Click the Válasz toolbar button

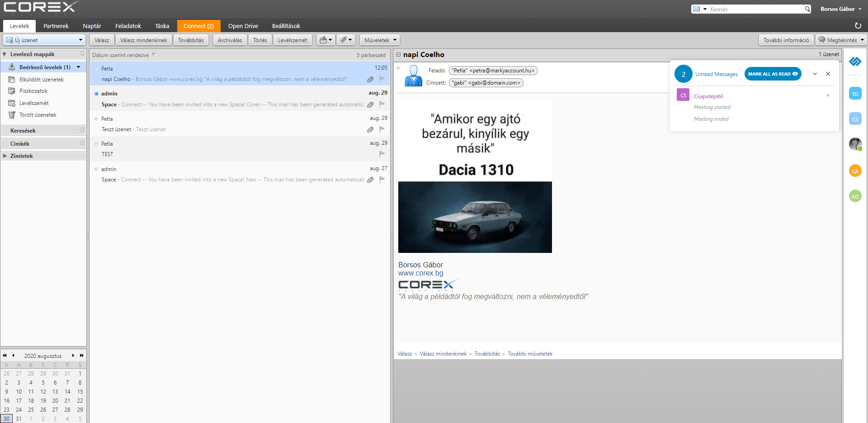(102, 40)
